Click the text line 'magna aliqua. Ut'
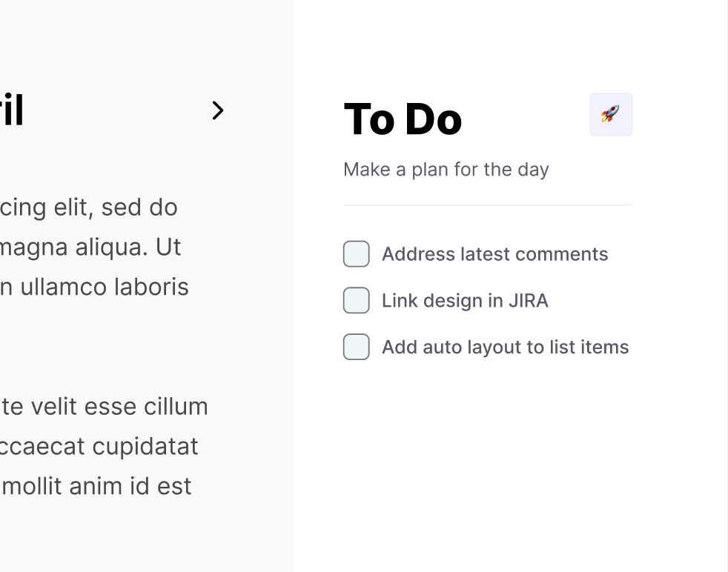Viewport: 728px width, 572px height. coord(90,247)
